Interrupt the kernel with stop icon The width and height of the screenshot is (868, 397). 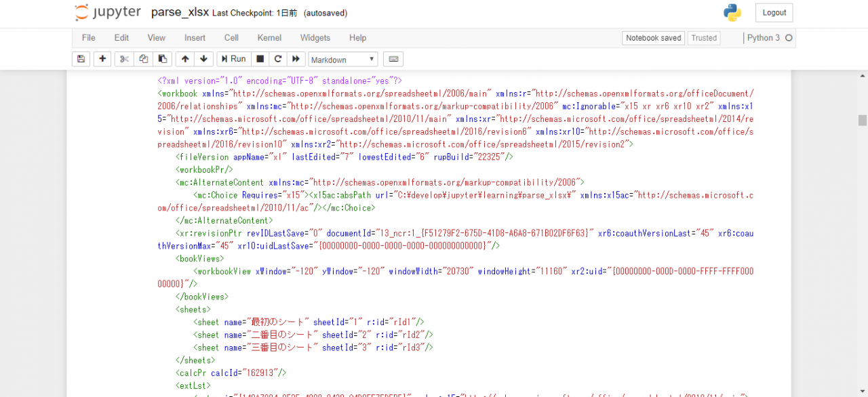coord(260,59)
